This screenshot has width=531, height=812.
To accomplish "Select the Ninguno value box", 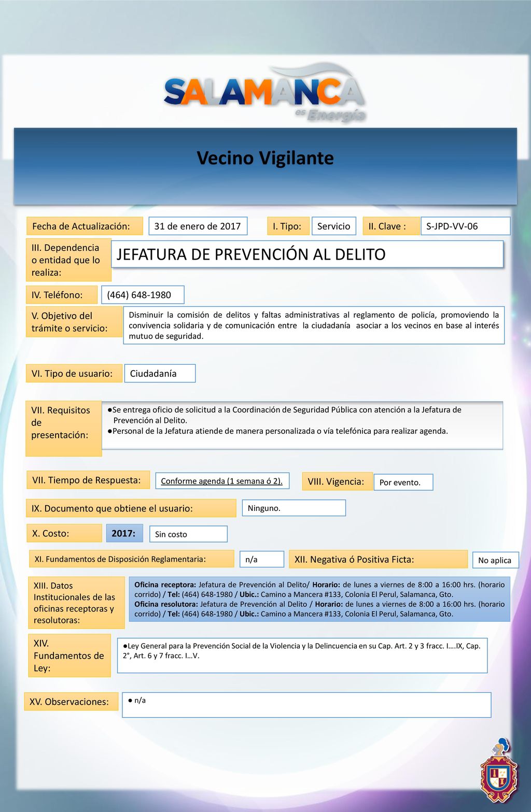I will 294,508.
